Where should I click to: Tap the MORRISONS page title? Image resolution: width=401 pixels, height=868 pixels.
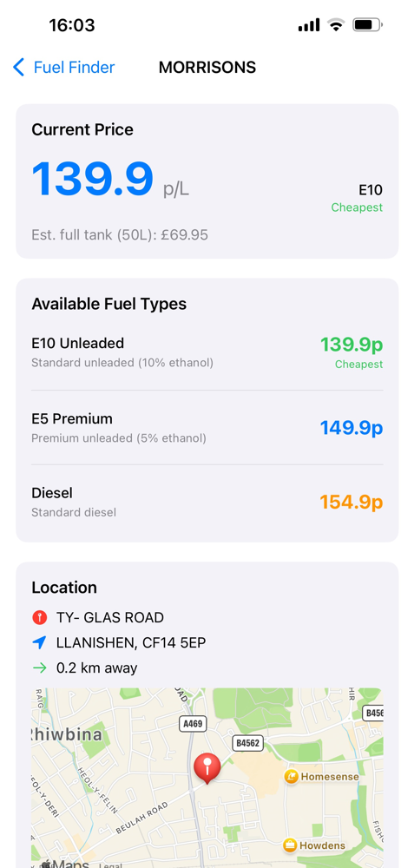(x=207, y=68)
